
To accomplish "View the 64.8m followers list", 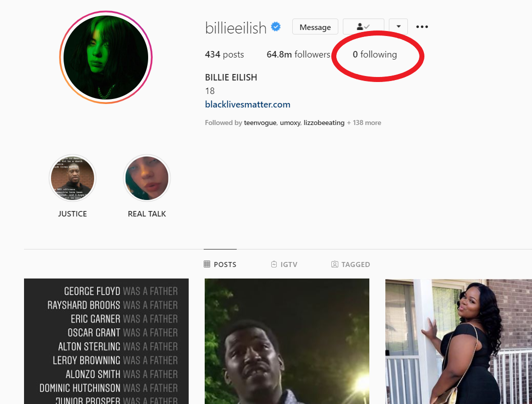I will pos(298,54).
